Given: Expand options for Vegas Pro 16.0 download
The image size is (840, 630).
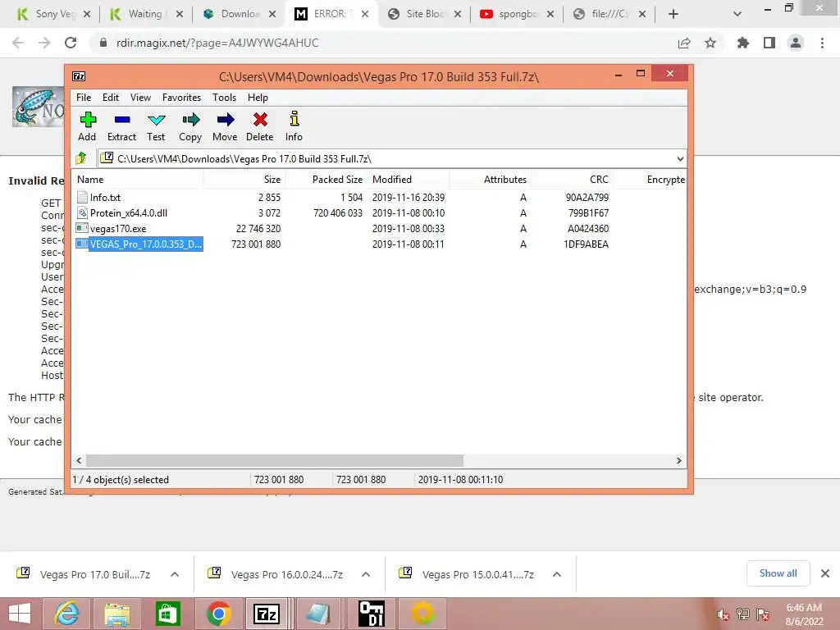Looking at the screenshot, I should 366,574.
